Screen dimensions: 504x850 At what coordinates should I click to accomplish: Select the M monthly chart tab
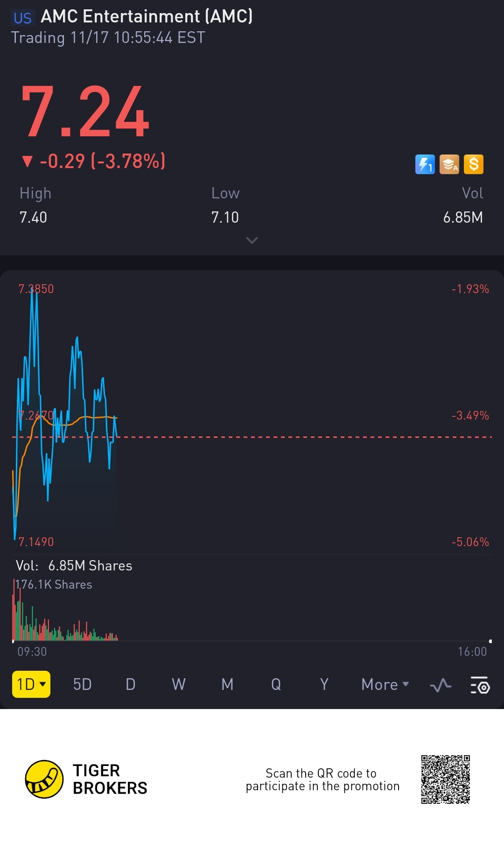point(227,685)
